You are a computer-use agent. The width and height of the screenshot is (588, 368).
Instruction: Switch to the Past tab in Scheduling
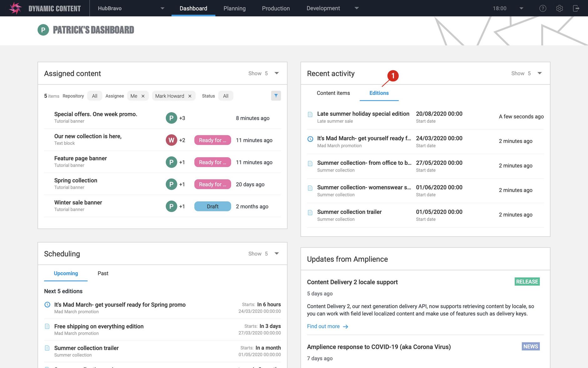click(x=103, y=273)
